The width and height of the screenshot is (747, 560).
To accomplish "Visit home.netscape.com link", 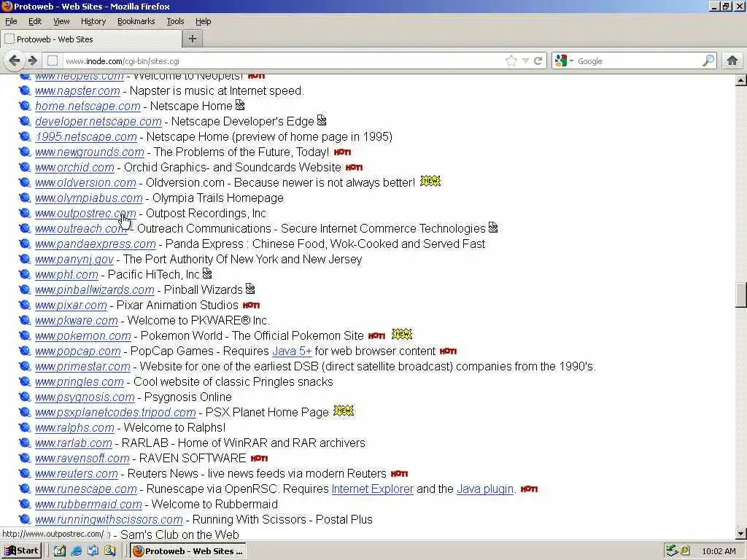I will (x=88, y=106).
